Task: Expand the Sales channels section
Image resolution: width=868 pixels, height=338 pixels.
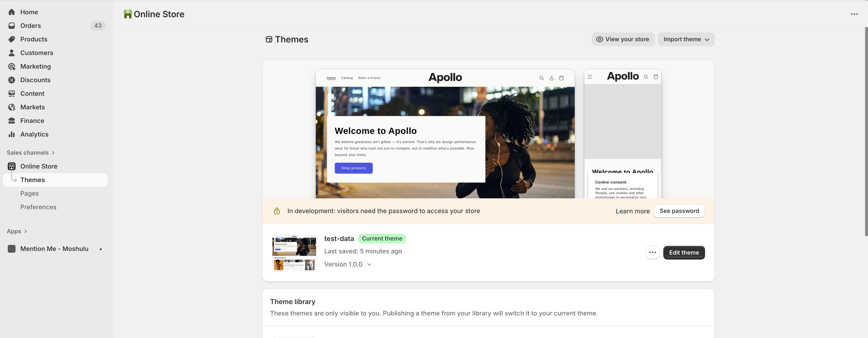Action: click(x=30, y=153)
